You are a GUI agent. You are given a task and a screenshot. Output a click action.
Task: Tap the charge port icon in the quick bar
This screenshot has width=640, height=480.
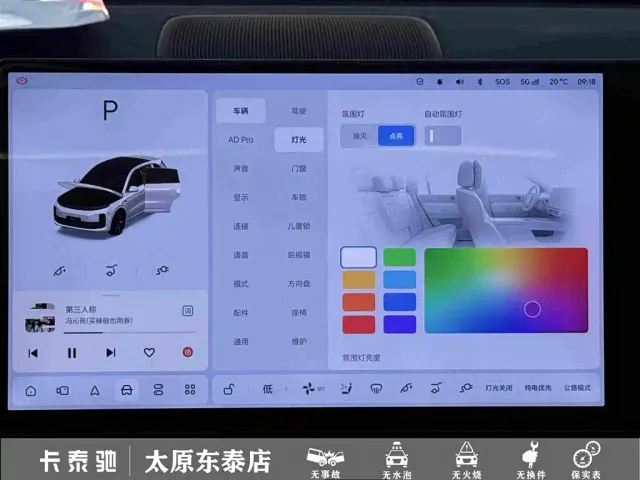click(466, 388)
